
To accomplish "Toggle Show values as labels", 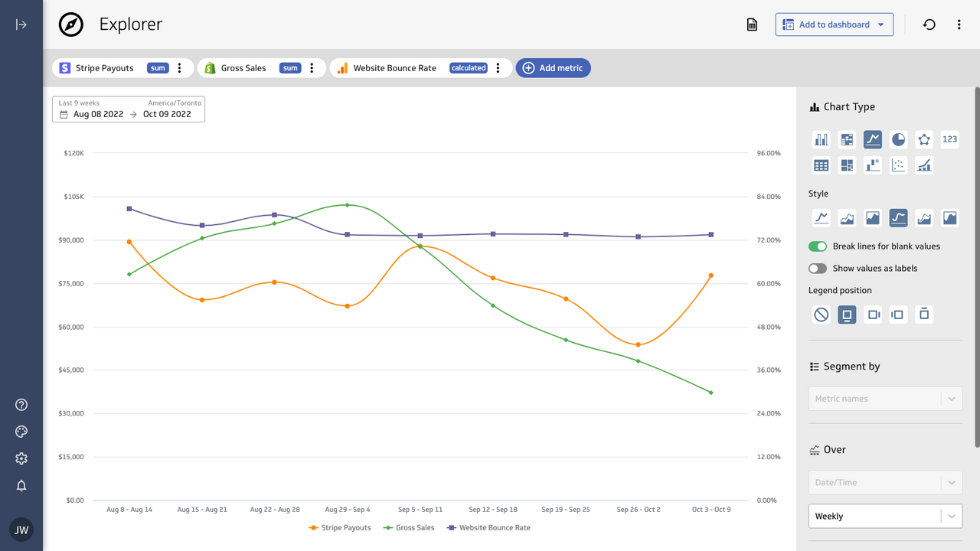I will tap(818, 269).
